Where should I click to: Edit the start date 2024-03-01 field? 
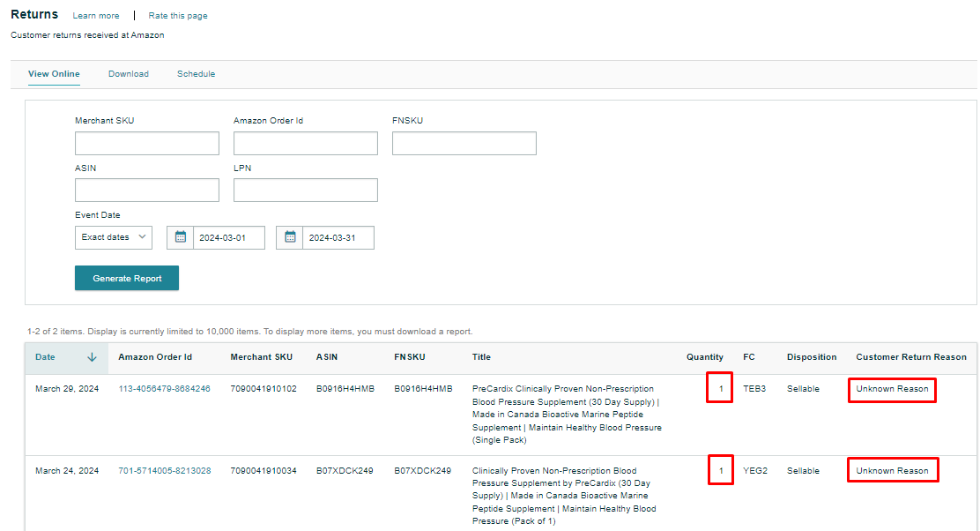(229, 237)
